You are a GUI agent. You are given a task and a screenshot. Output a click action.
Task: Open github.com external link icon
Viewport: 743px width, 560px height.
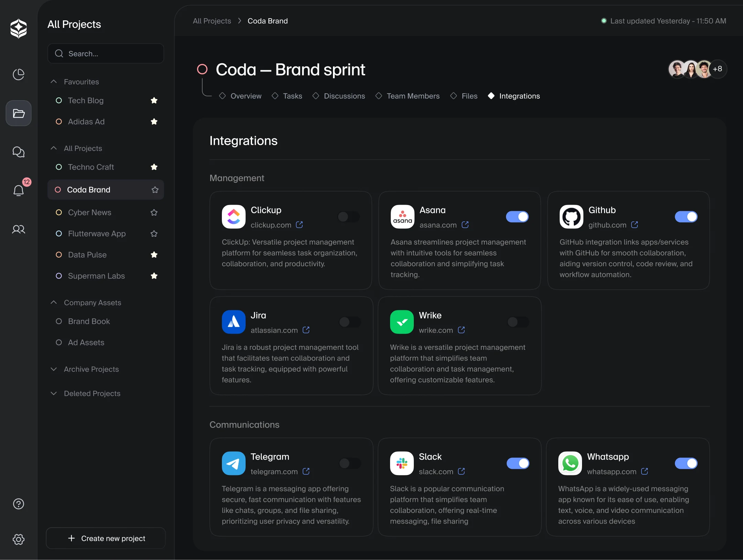[635, 225]
